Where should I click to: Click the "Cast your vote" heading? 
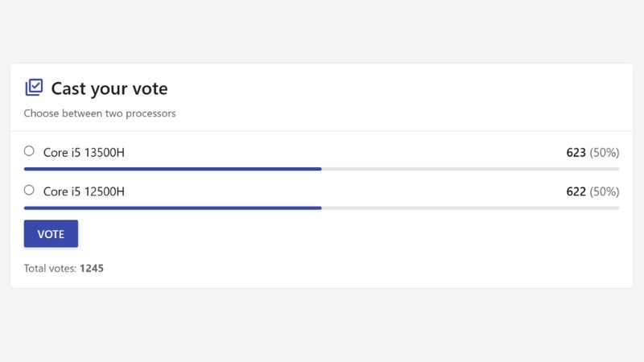pos(109,88)
